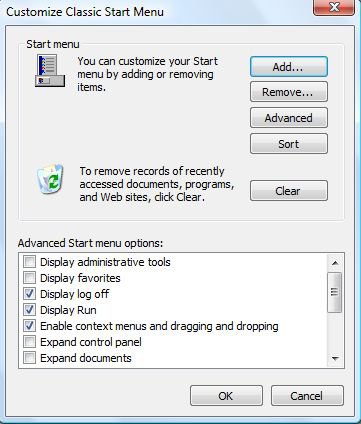Click the 'Advanced Start menu options:' label
Viewport: 361px width, 424px height.
click(x=90, y=243)
